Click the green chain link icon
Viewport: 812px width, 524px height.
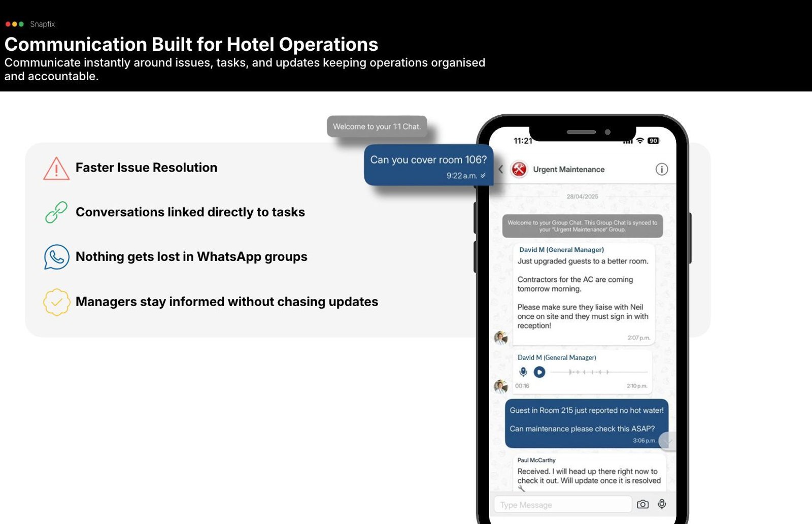[x=56, y=212]
